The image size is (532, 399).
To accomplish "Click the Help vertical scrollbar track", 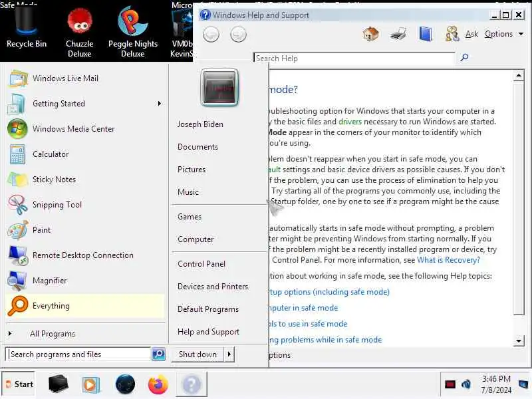I will point(519,325).
